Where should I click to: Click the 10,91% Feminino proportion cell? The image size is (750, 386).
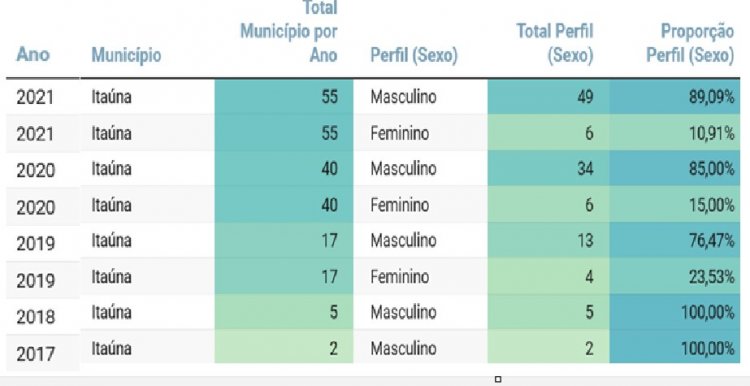(674, 132)
